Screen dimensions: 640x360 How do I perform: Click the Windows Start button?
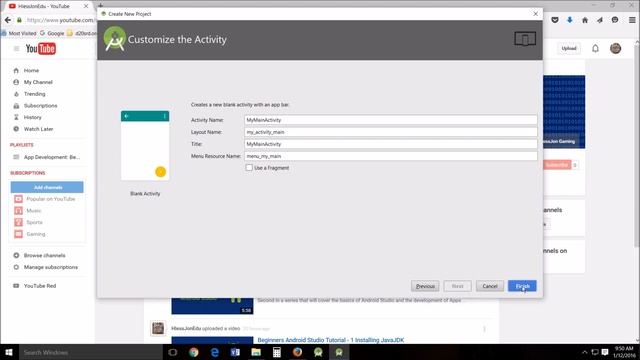click(9, 352)
